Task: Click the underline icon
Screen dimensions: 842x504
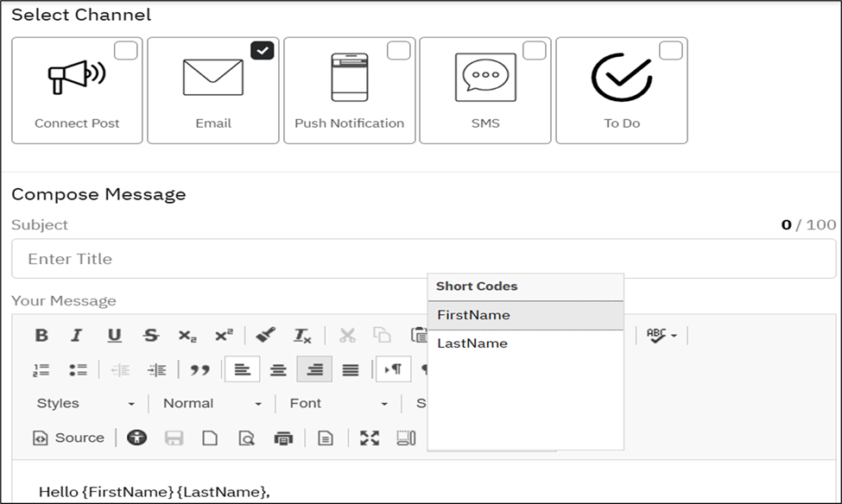Action: coord(114,336)
